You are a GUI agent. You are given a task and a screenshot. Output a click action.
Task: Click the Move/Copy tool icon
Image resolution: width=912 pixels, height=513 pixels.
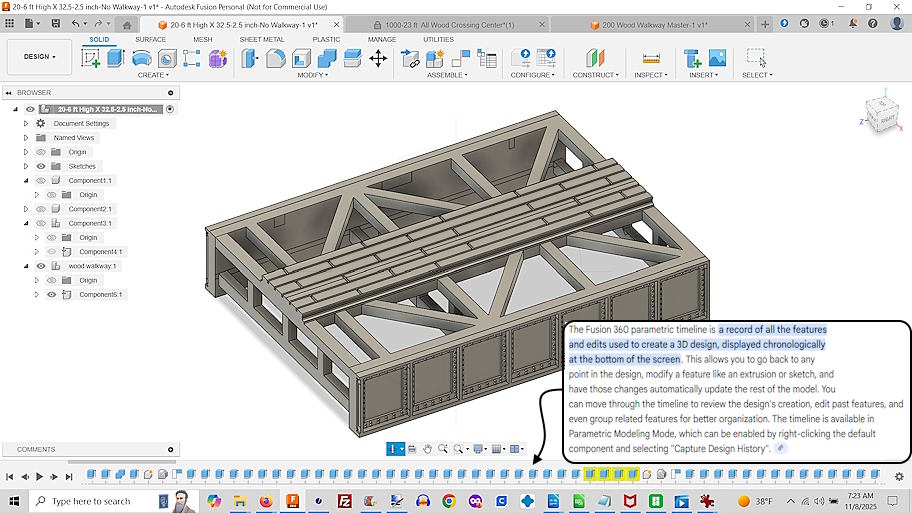click(378, 59)
